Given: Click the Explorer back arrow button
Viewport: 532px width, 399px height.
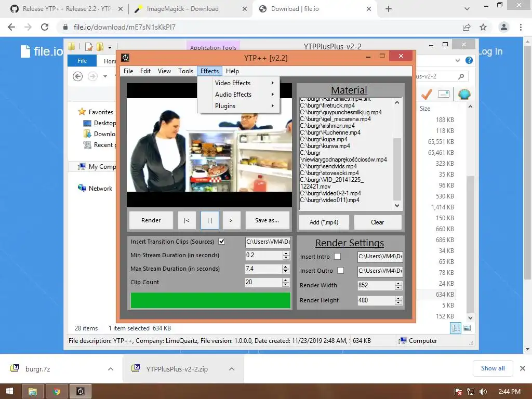Looking at the screenshot, I should 78,76.
